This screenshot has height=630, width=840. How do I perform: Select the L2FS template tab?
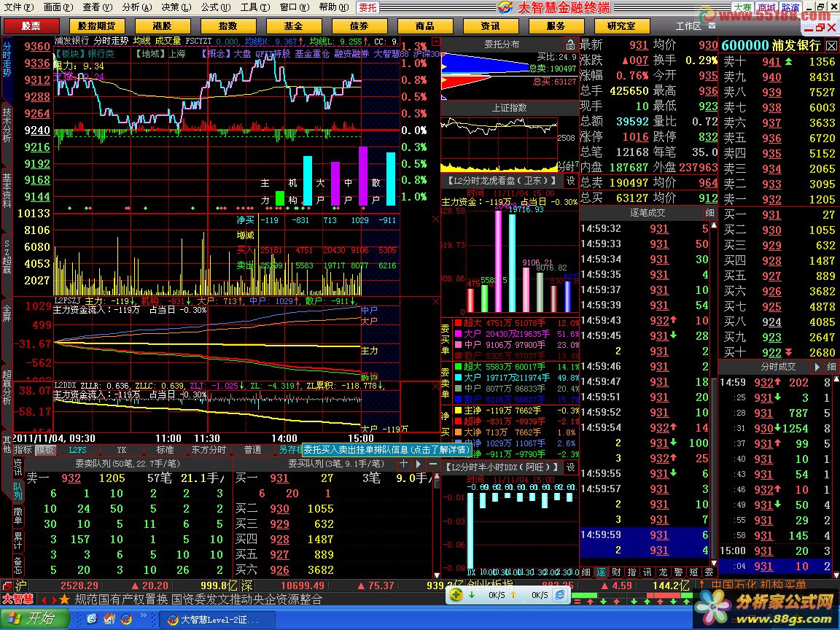tap(78, 450)
